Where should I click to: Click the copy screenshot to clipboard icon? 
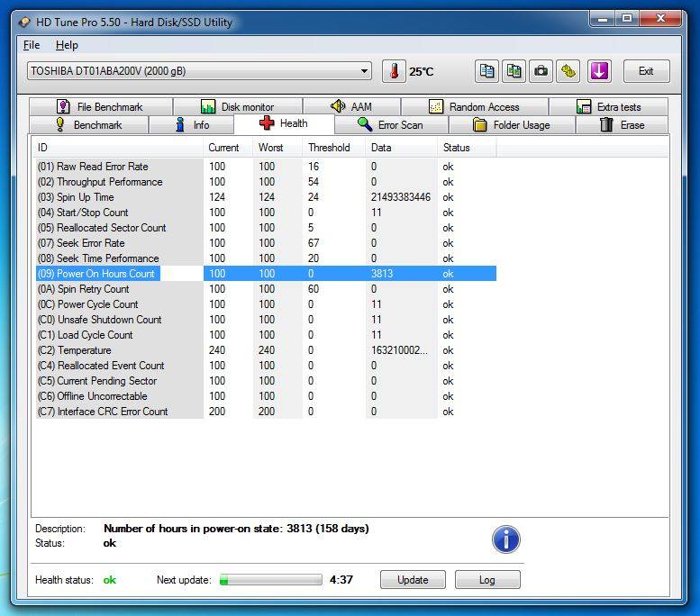514,71
